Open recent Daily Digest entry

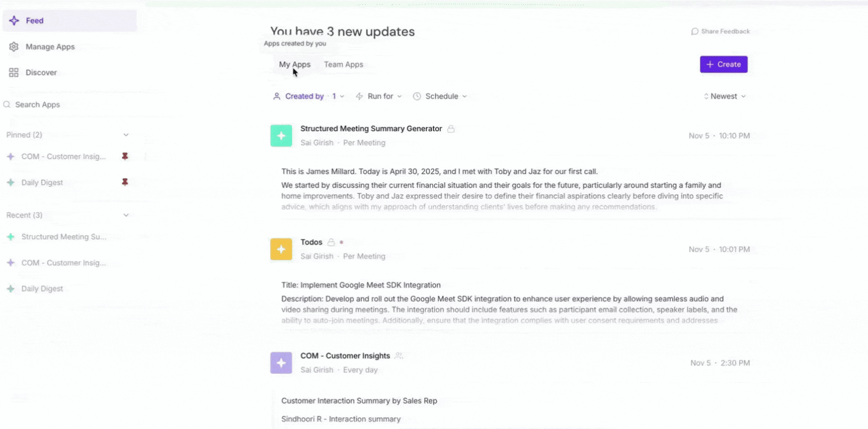point(42,289)
